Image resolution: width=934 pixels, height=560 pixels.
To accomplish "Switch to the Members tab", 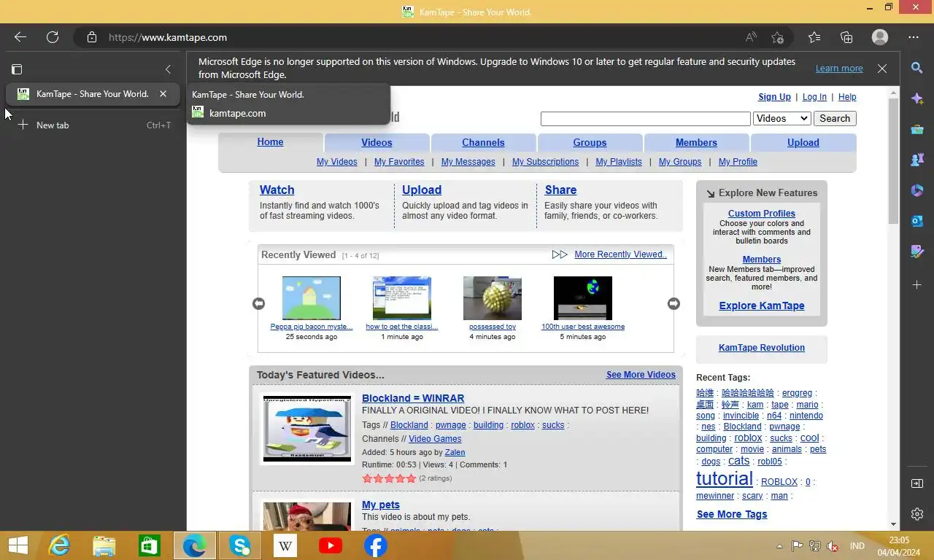I will coord(696,143).
